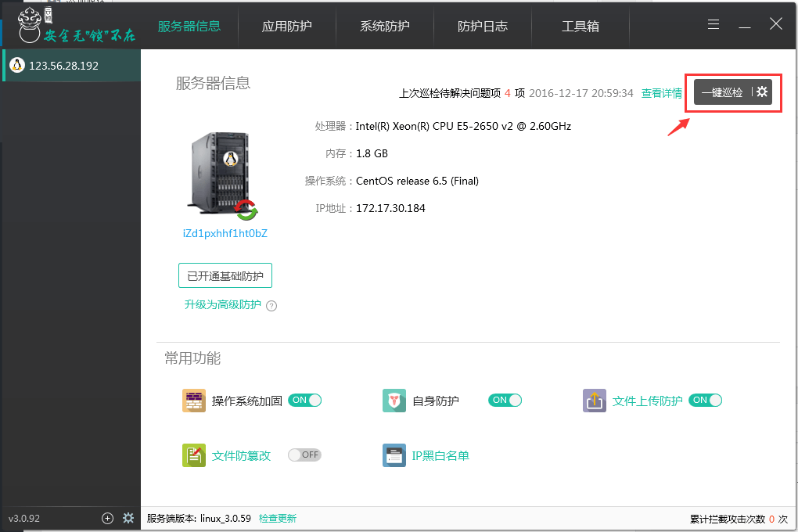Enable the 文件防篡改 protection toggle

[304, 455]
